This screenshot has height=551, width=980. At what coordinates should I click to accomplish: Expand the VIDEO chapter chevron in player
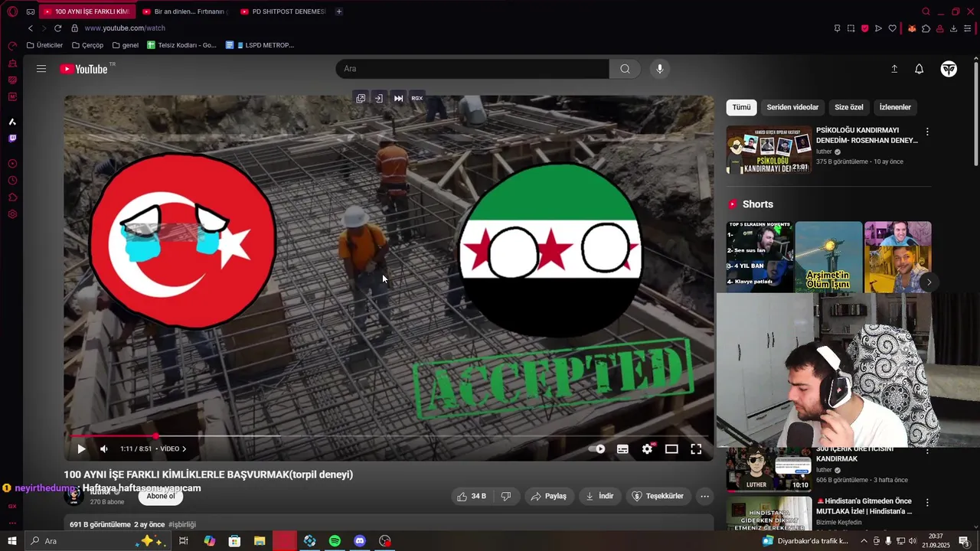184,449
